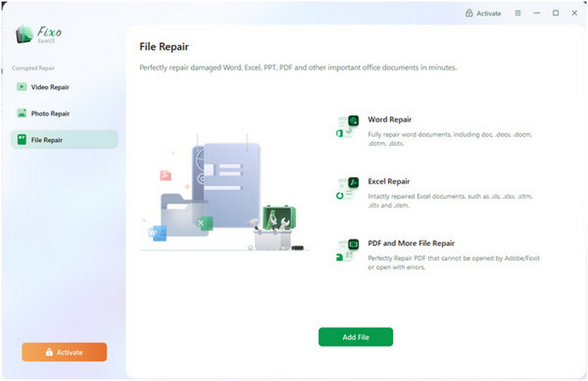Maximize the Fixo window

(556, 13)
